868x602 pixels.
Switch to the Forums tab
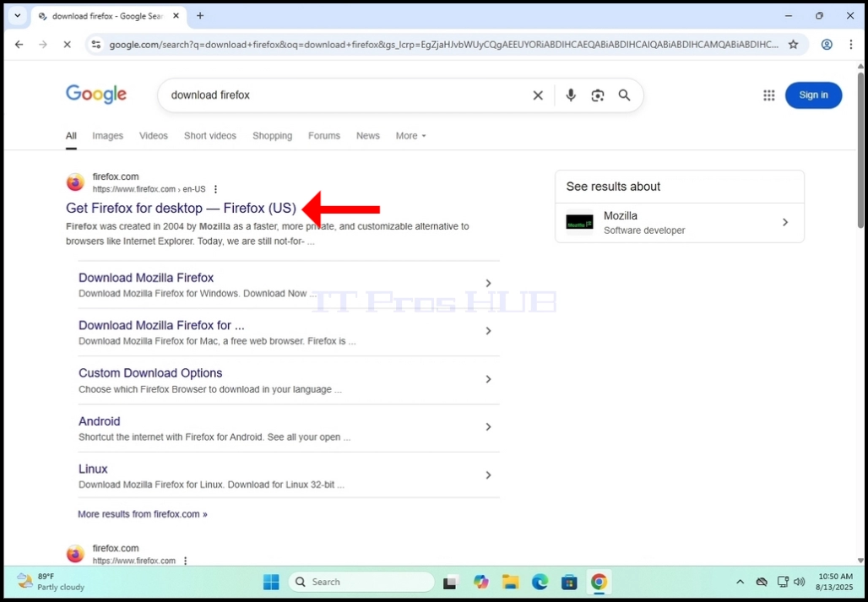(x=324, y=136)
